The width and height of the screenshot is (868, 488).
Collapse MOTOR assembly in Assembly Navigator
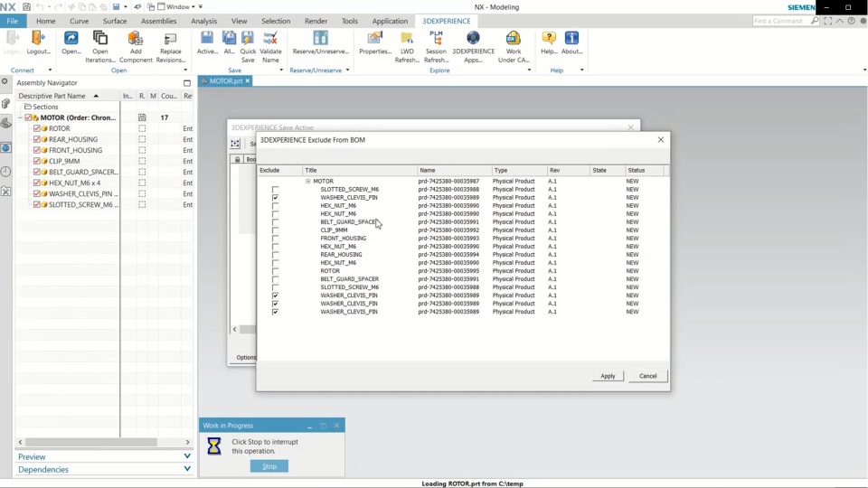pyautogui.click(x=21, y=117)
